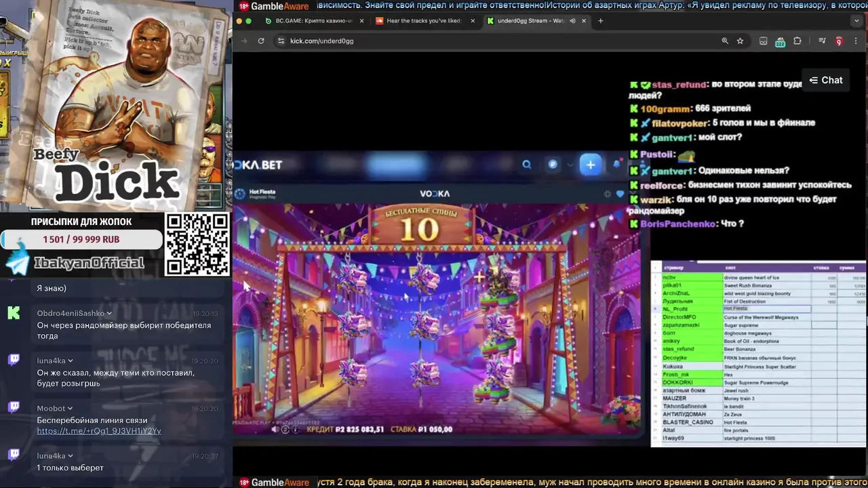
Task: Click the 10 free spins counter
Action: coord(420,229)
